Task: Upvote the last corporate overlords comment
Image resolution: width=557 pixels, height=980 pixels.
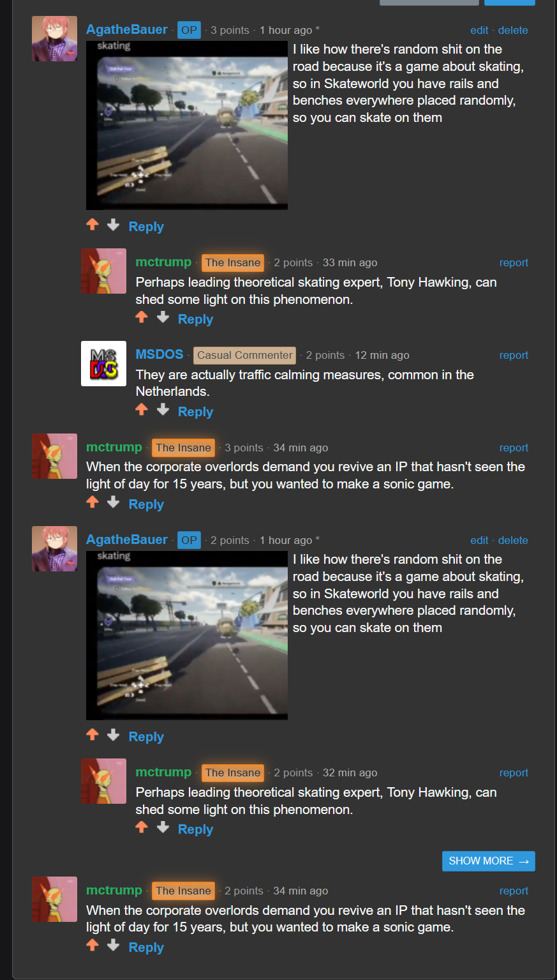Action: tap(93, 946)
